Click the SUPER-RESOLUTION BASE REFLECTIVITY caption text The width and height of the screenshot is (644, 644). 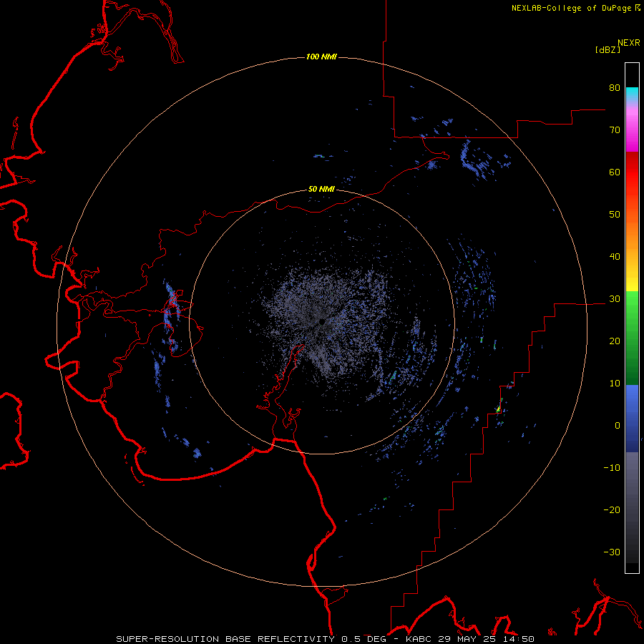225,639
